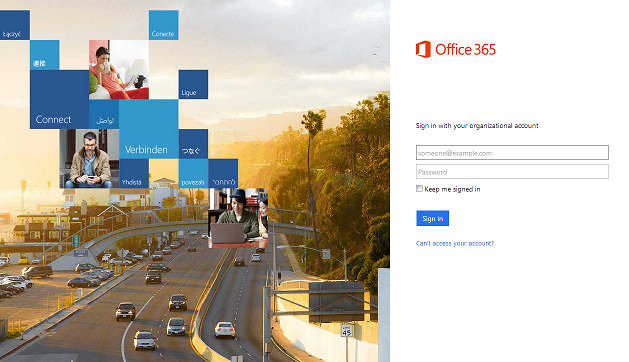629x362 pixels.
Task: Click the 'Sign in with your organizational account' text
Action: (x=477, y=126)
